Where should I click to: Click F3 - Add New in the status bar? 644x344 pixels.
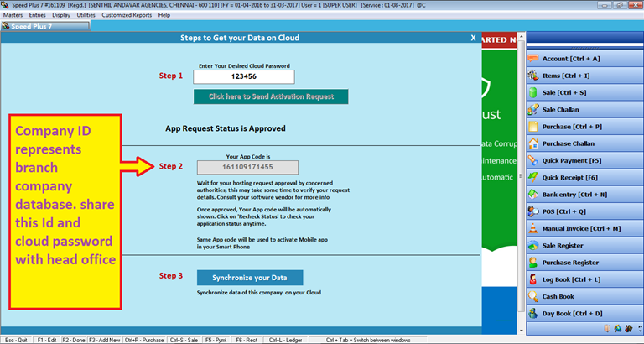[104, 341]
